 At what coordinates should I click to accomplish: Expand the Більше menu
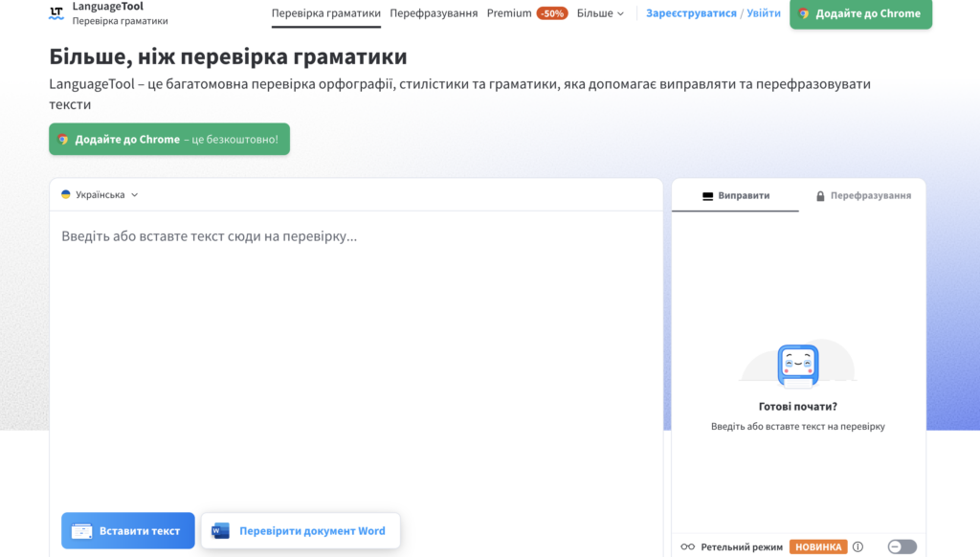coord(600,13)
